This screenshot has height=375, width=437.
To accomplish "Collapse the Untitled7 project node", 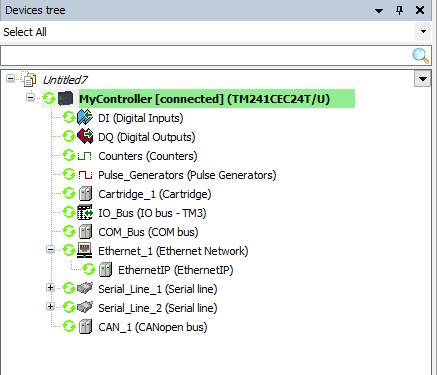I will [x=11, y=79].
